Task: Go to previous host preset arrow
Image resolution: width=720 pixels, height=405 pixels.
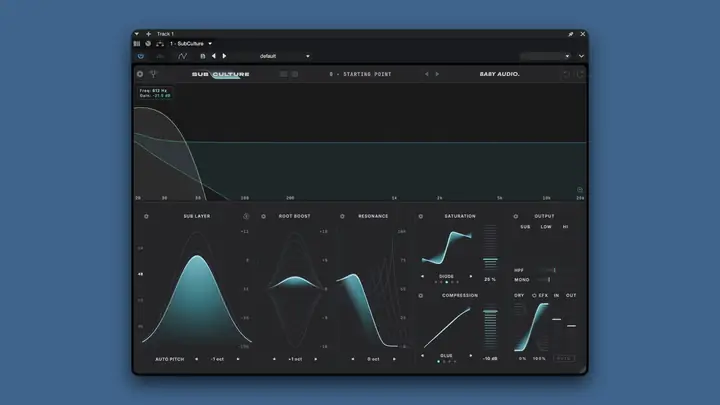Action: 214,56
